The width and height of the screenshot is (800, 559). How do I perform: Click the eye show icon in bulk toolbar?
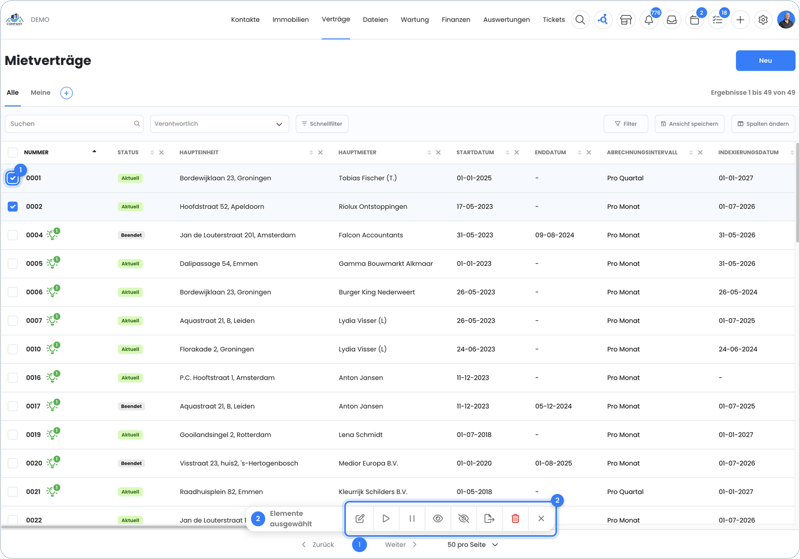pyautogui.click(x=438, y=519)
